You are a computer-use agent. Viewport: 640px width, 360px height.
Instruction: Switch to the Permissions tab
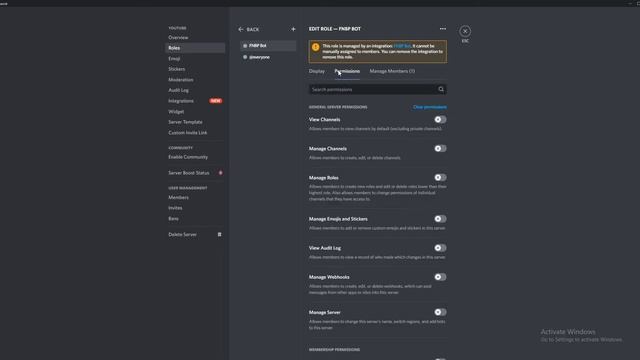(x=347, y=71)
